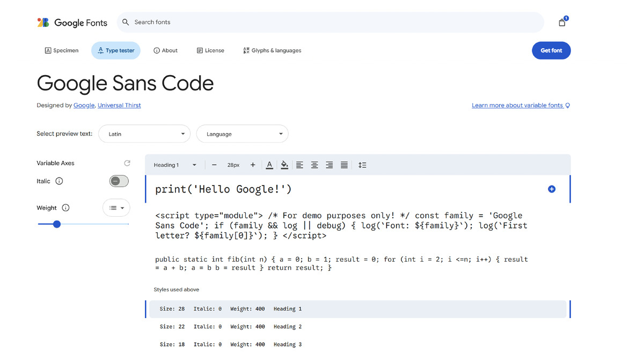Decrease the font size with the minus icon
The height and width of the screenshot is (362, 644).
point(214,165)
